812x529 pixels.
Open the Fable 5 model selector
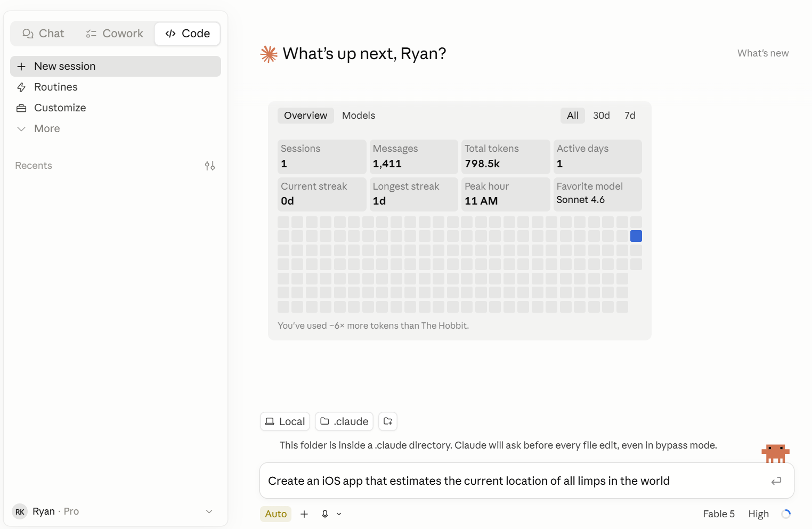[x=719, y=514]
